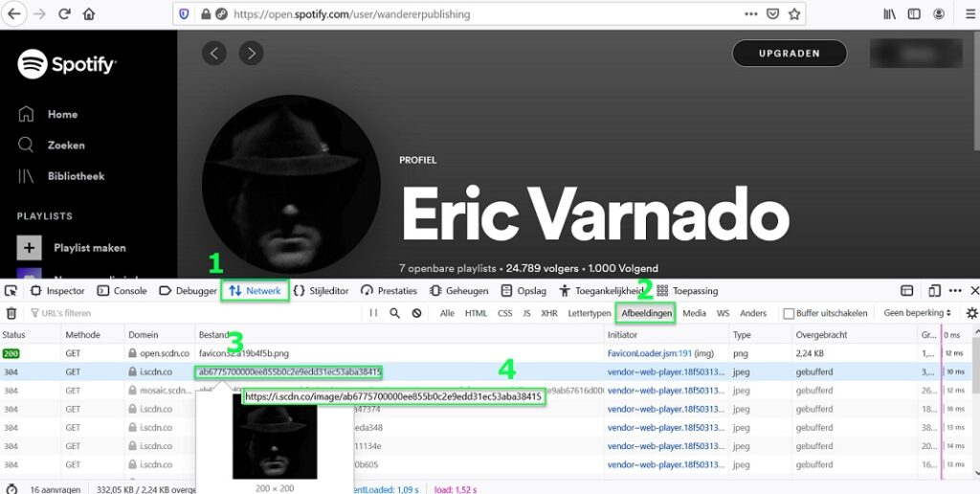980x494 pixels.
Task: Open request blocking icon
Action: [416, 313]
